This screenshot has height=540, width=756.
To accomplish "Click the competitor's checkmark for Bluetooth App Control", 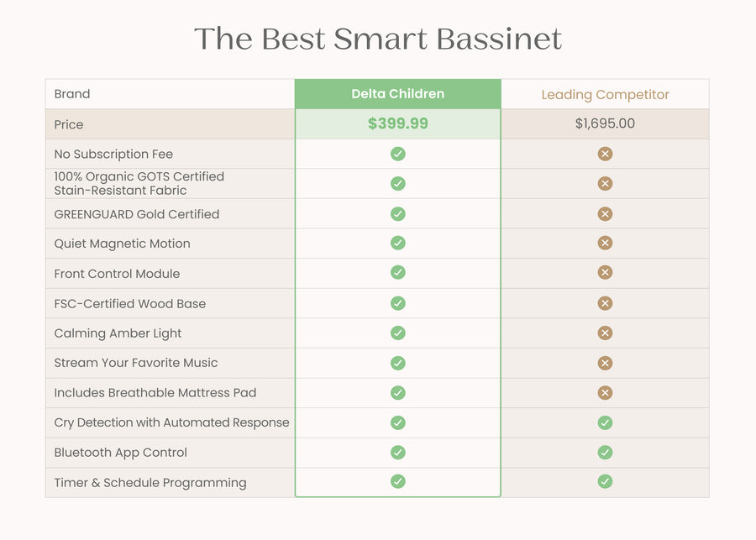I will pos(605,453).
